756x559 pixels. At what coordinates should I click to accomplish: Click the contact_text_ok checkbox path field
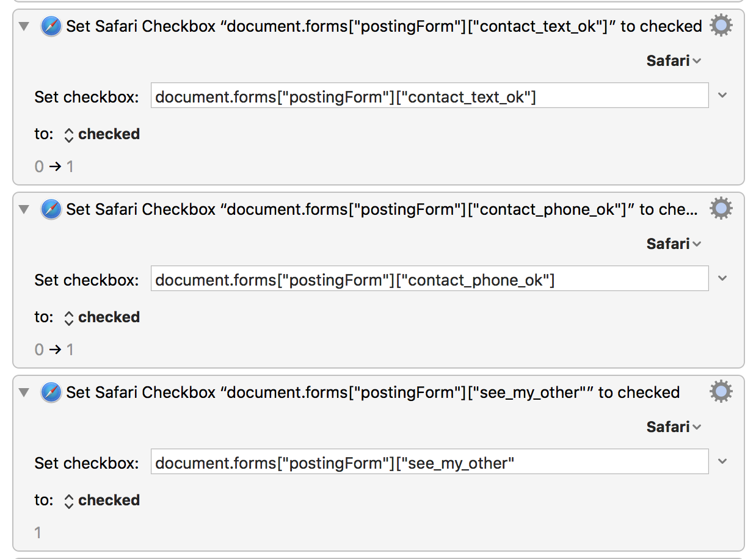[430, 96]
